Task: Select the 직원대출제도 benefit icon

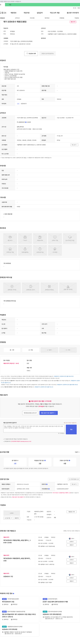Action: point(25,250)
